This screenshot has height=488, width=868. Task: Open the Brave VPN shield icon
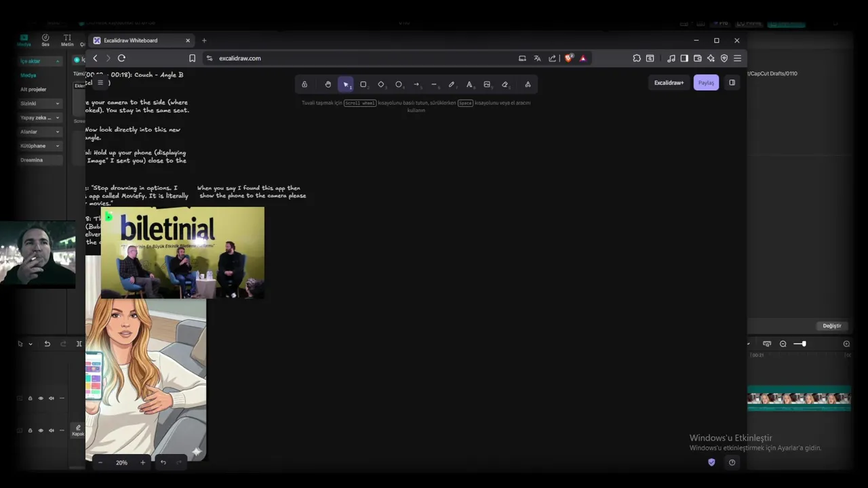coord(724,58)
